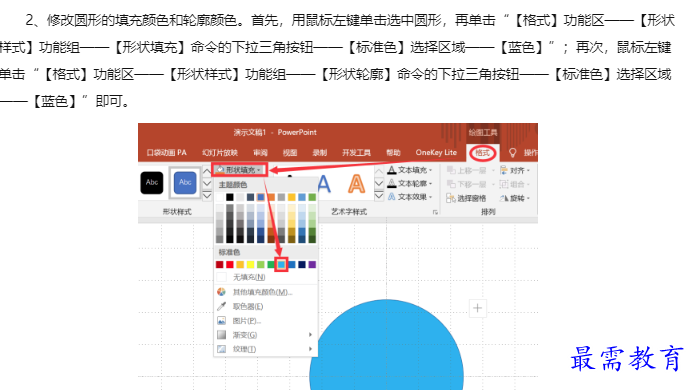
Task: Open 其他填充颜色(M) more fill colors
Action: point(266,292)
